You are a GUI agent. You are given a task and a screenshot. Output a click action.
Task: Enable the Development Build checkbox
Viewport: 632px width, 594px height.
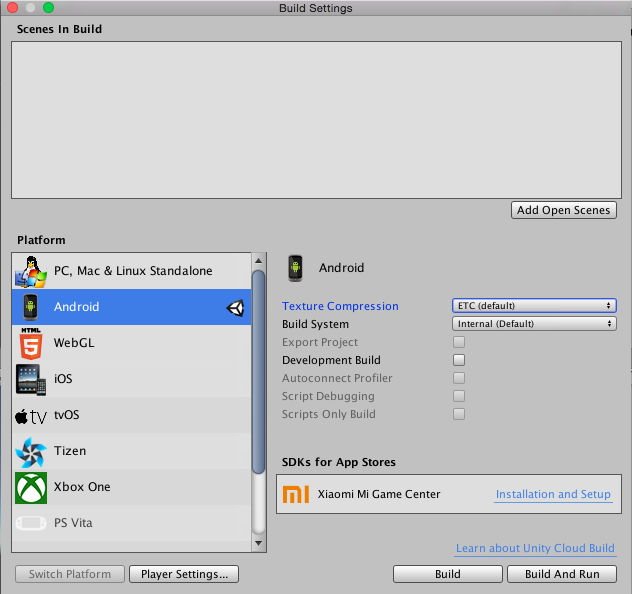[459, 360]
